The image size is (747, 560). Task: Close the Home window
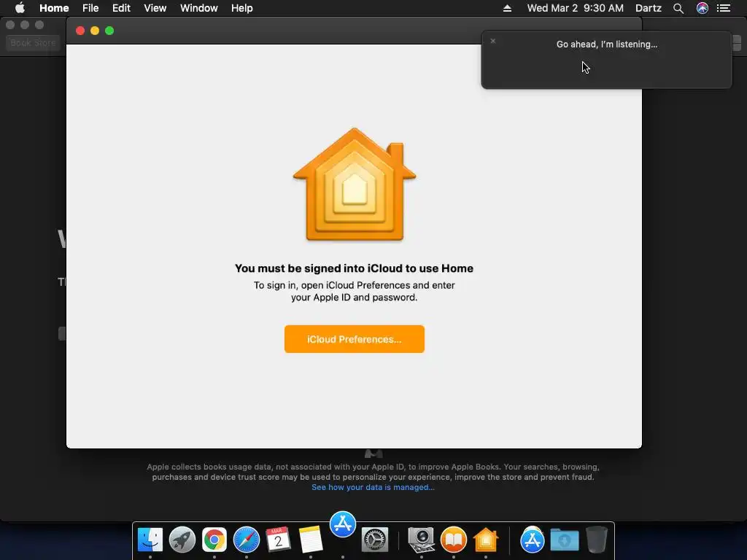coord(80,31)
